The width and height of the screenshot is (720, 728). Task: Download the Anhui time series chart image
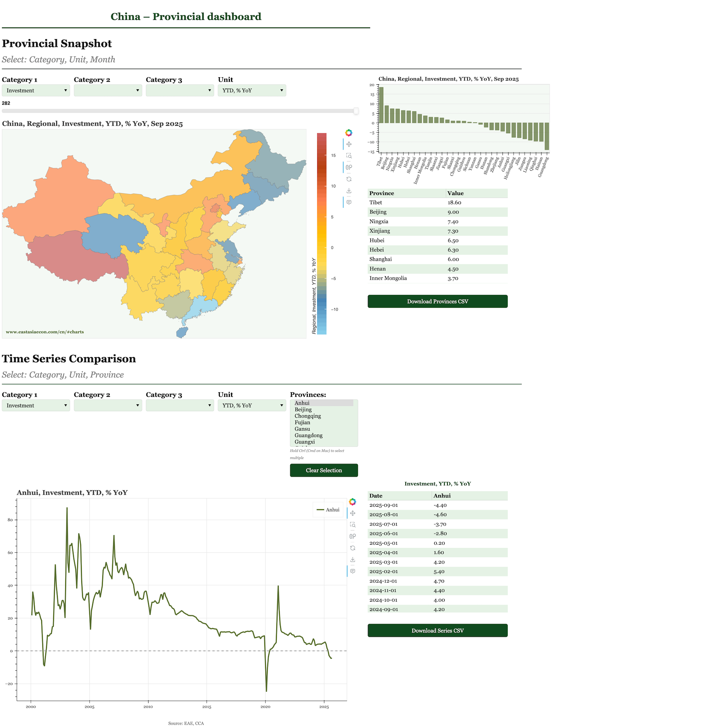tap(352, 559)
